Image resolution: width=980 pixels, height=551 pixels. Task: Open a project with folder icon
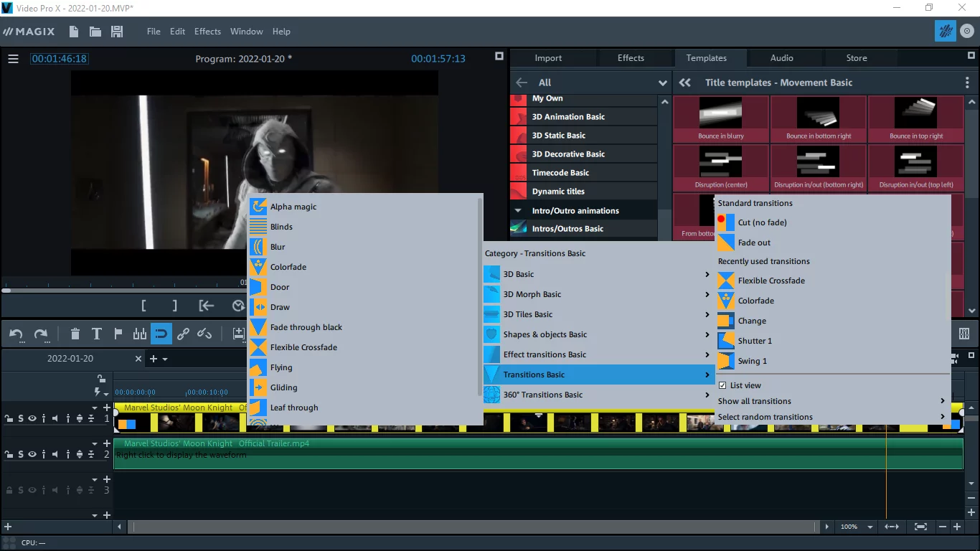point(95,32)
